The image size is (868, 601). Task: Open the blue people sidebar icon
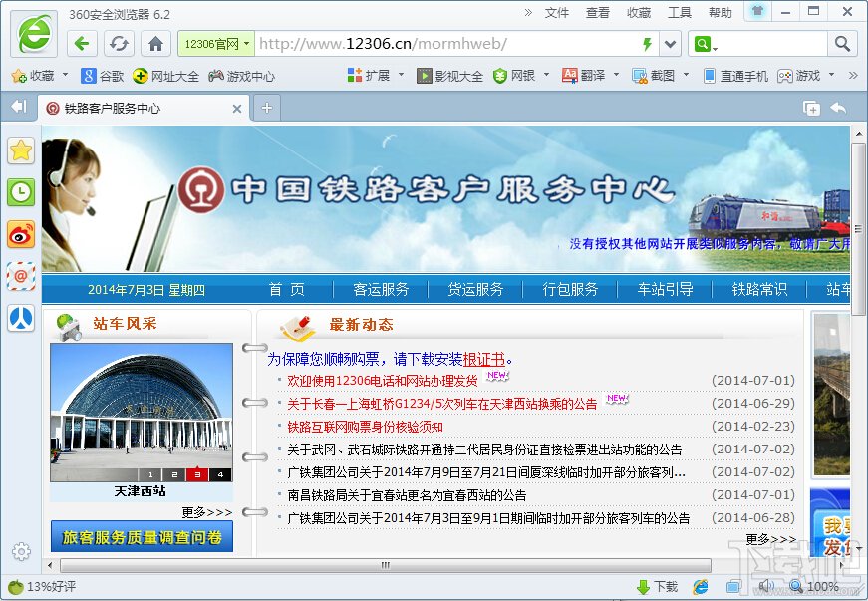click(x=21, y=318)
